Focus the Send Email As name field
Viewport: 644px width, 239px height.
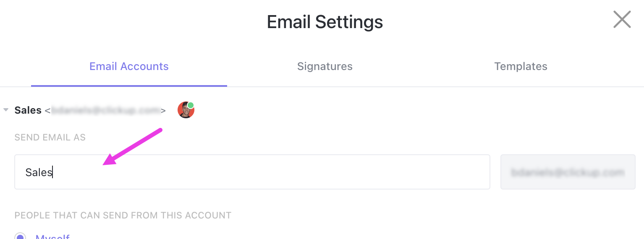click(x=252, y=172)
